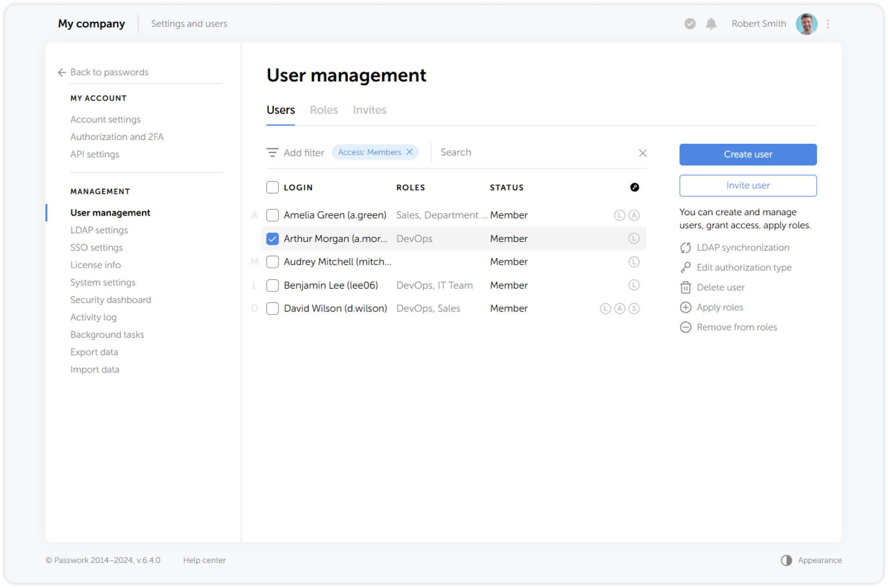Click the notification bell icon

pyautogui.click(x=710, y=24)
